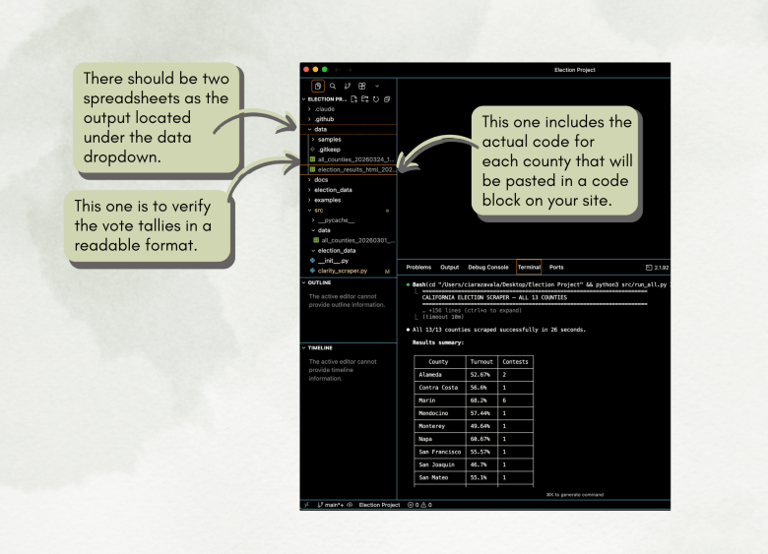Viewport: 768px width, 554px height.
Task: Open all_counties_20260324 spreadsheet file
Action: tap(352, 160)
